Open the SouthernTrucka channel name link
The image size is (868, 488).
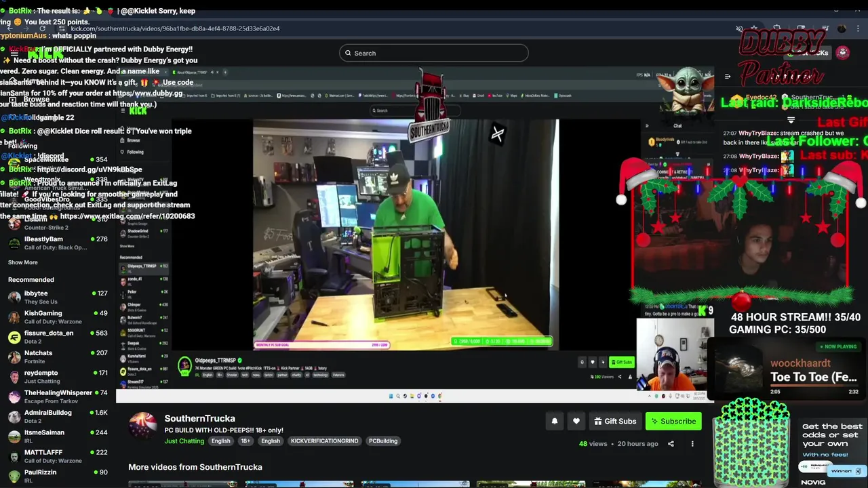[x=199, y=418]
